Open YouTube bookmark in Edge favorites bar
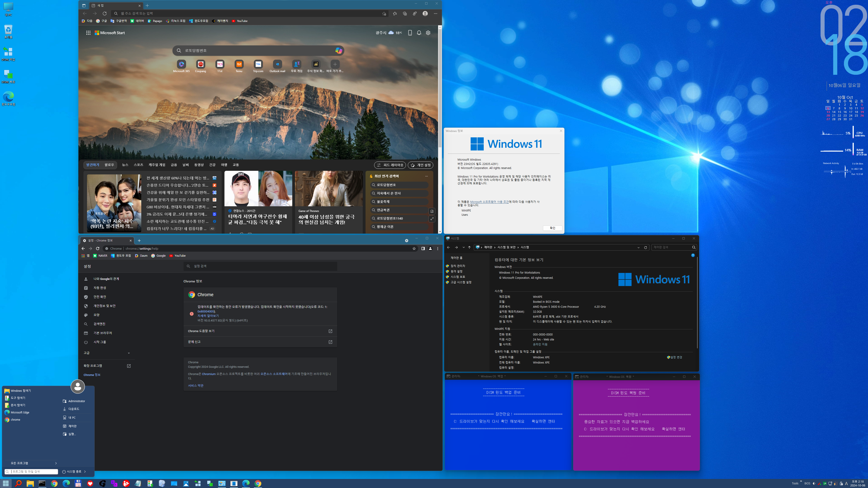 pos(240,21)
